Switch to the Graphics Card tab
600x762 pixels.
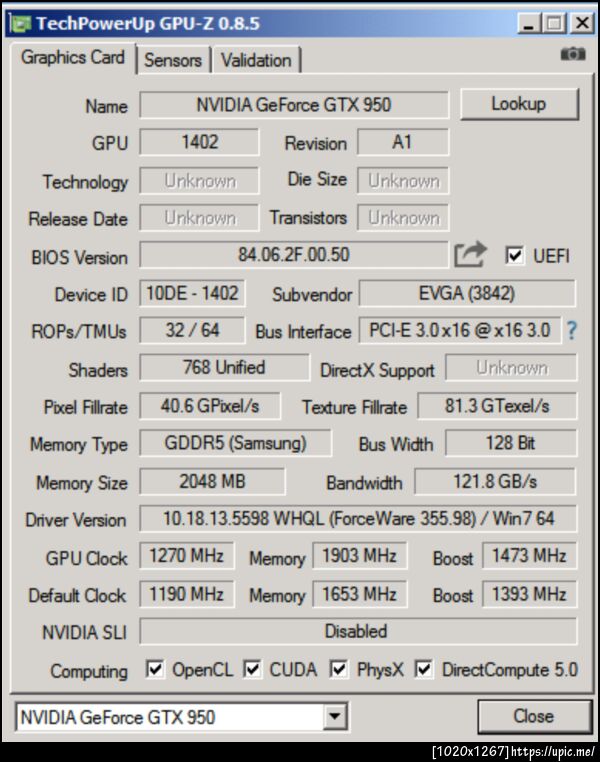[73, 57]
